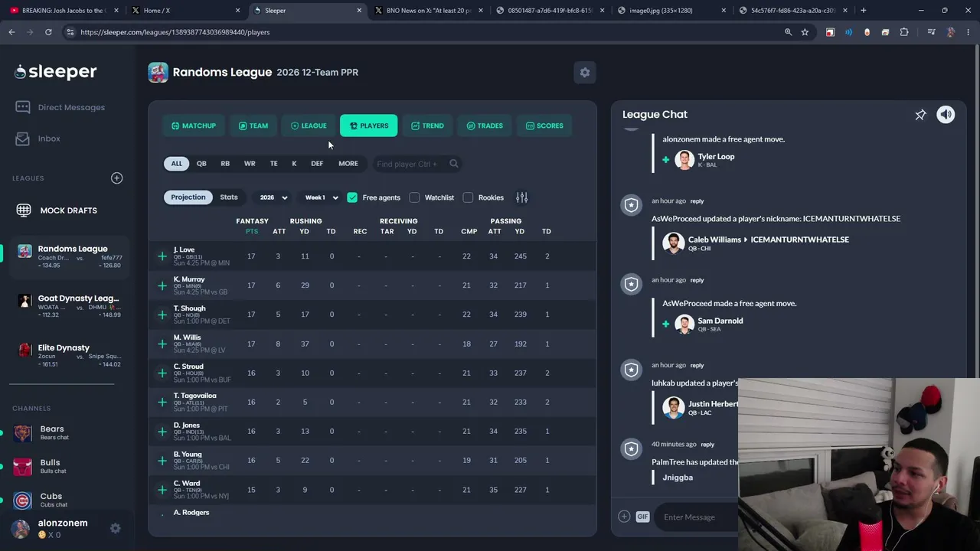This screenshot has width=980, height=551.
Task: Open Mock Drafts
Action: [57, 210]
